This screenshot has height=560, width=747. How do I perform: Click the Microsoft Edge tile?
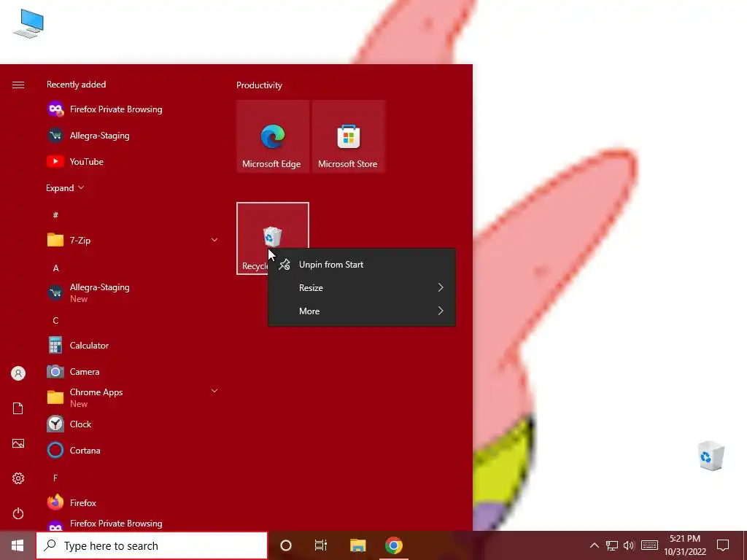273,136
